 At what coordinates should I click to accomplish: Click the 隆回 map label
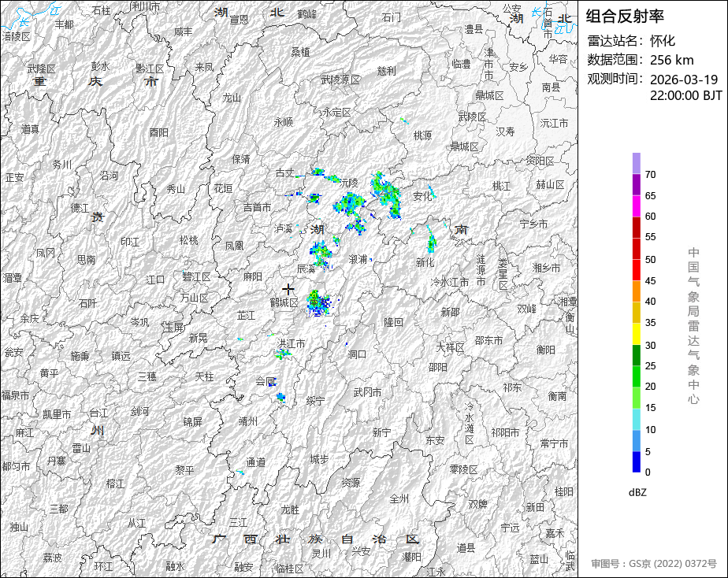click(x=393, y=322)
